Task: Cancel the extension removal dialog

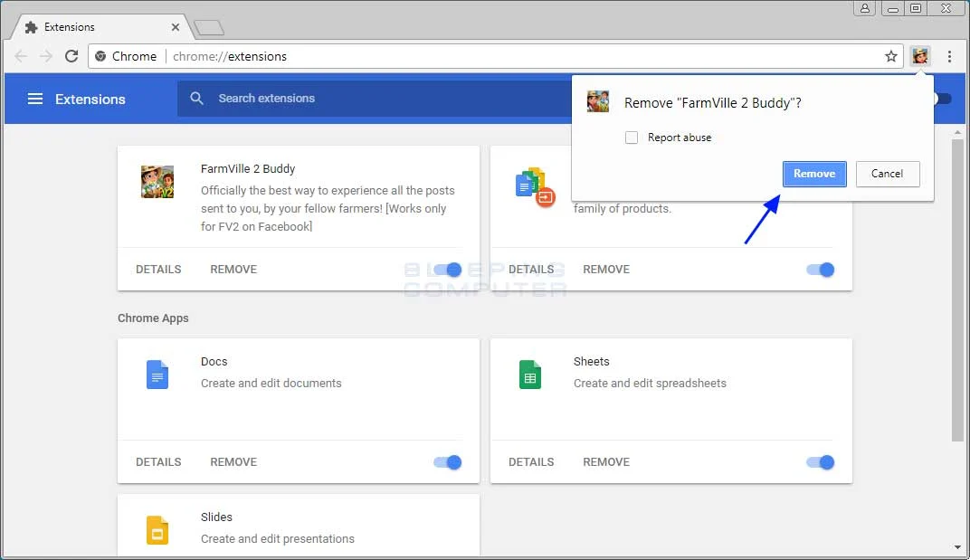Action: click(x=887, y=174)
